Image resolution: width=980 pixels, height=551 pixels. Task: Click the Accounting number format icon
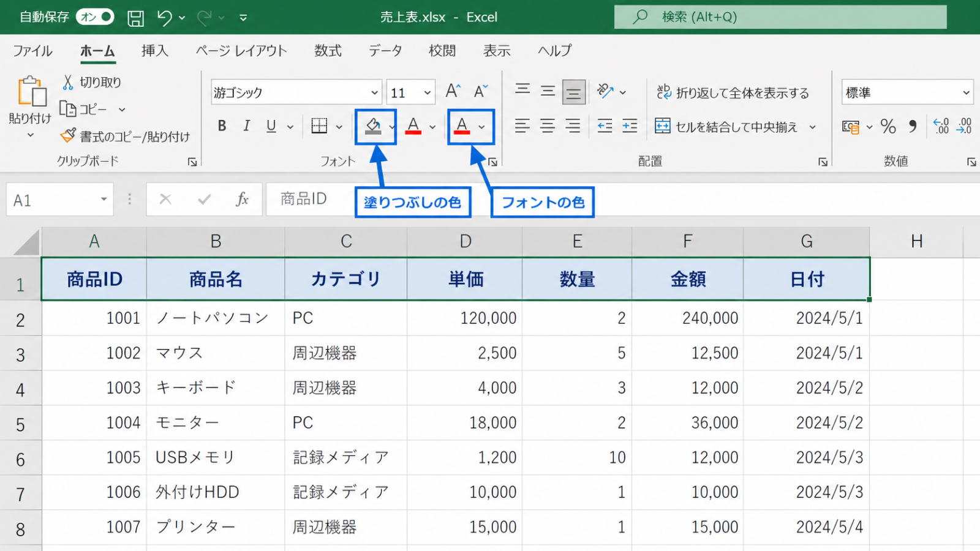click(850, 127)
